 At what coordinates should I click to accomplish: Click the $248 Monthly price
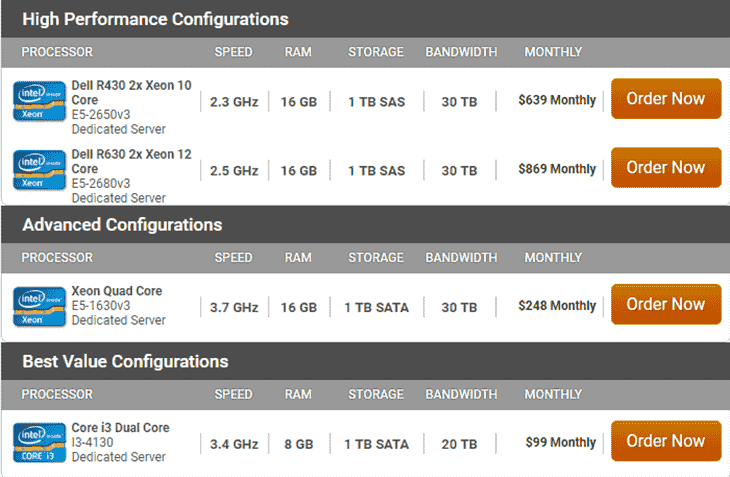(556, 306)
